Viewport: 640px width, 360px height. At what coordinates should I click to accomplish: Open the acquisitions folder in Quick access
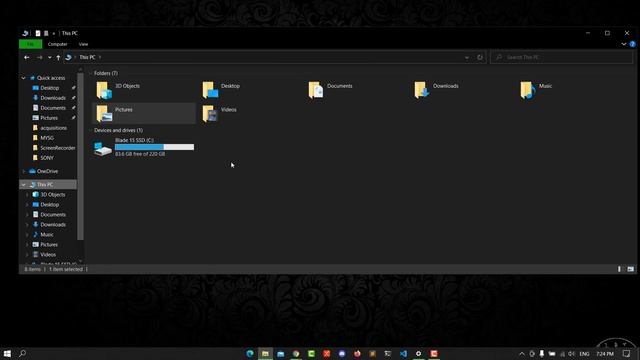(53, 128)
